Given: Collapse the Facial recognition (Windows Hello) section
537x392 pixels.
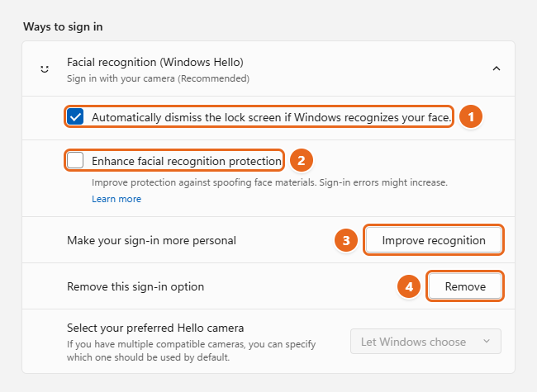Looking at the screenshot, I should pyautogui.click(x=497, y=68).
